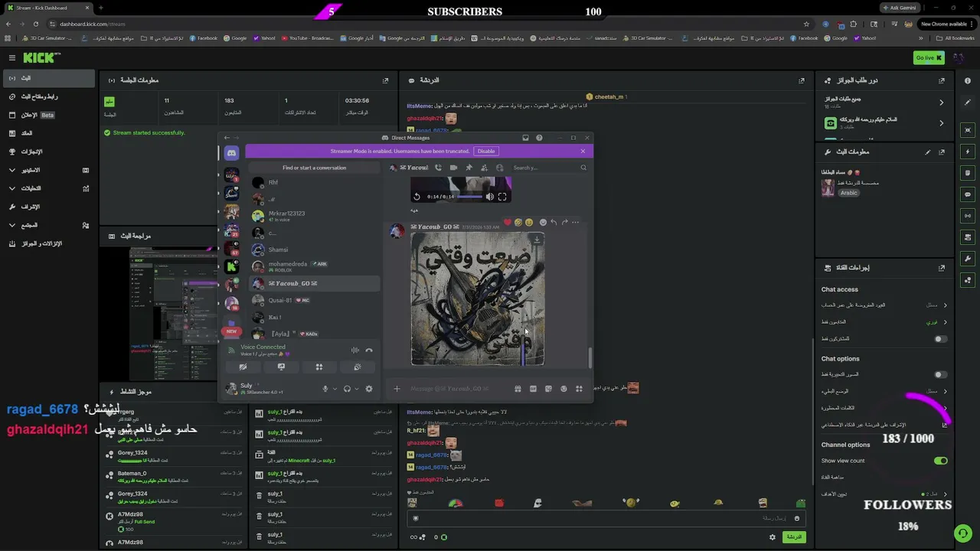Open the moderation wrench sidebar item
980x551 pixels.
[47, 207]
